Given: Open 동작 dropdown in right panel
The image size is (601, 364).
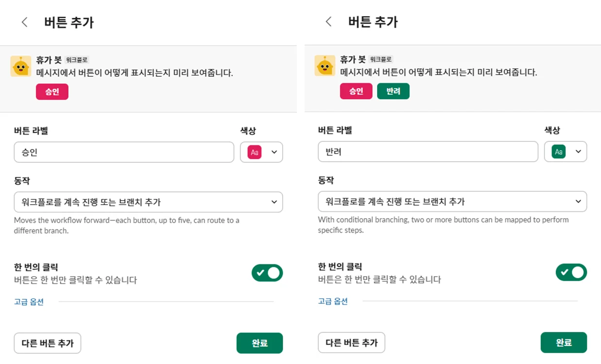Looking at the screenshot, I should coord(452,201).
